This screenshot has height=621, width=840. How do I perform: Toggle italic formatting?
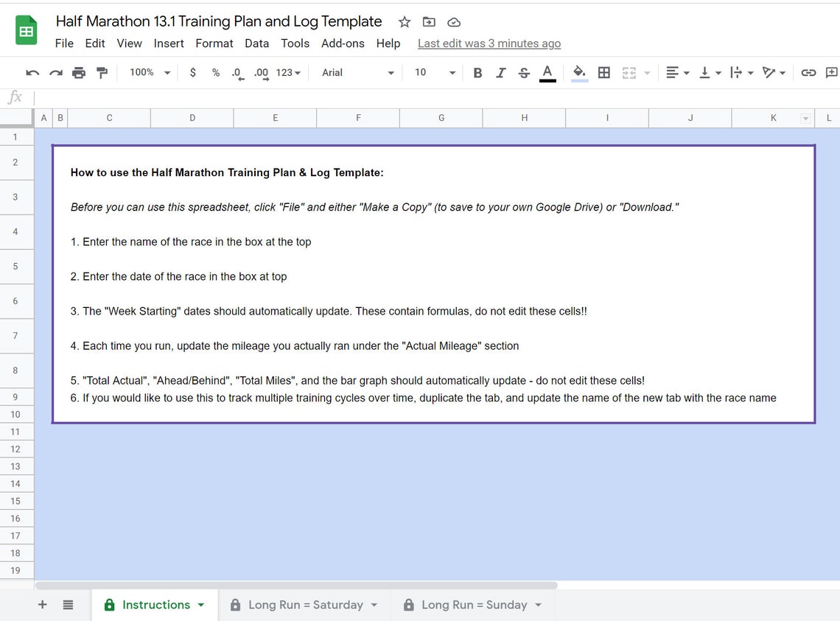point(500,72)
